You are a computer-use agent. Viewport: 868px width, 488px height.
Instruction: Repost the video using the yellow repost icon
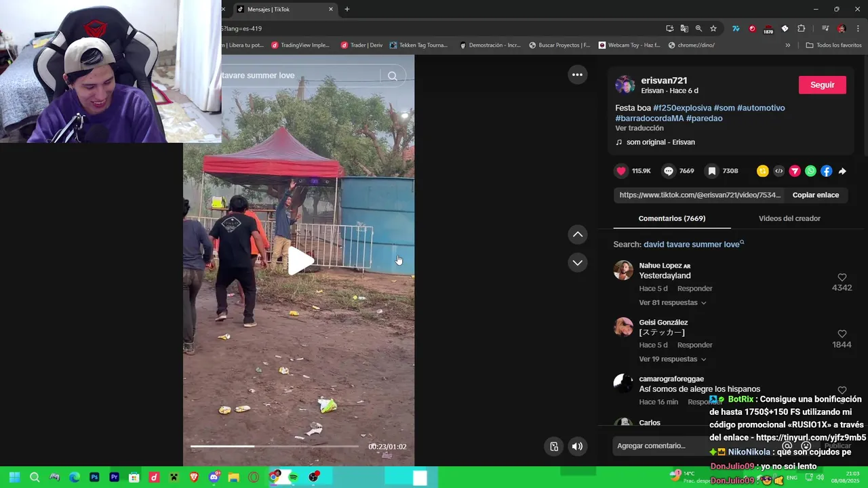click(763, 171)
